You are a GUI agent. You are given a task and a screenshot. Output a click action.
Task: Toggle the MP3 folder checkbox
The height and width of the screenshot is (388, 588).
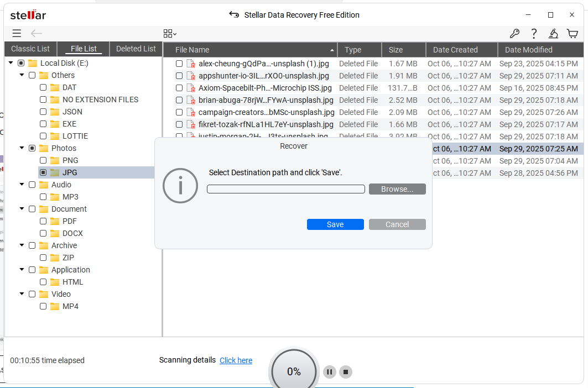point(43,197)
